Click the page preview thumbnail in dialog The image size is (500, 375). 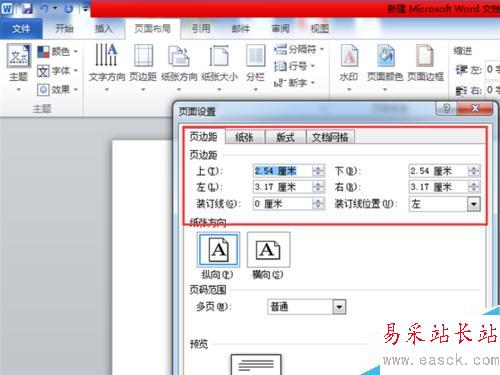(x=256, y=365)
